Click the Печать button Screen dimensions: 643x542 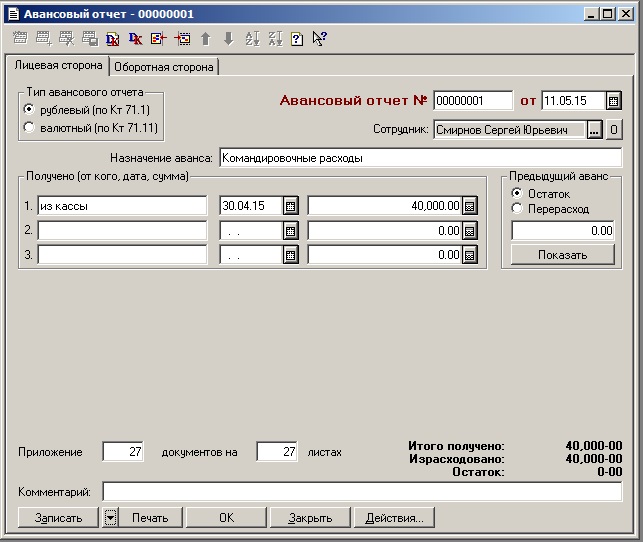tap(152, 518)
